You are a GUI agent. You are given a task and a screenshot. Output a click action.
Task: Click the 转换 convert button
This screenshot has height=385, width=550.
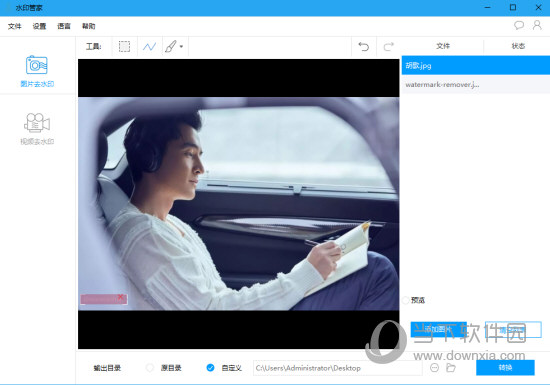505,368
